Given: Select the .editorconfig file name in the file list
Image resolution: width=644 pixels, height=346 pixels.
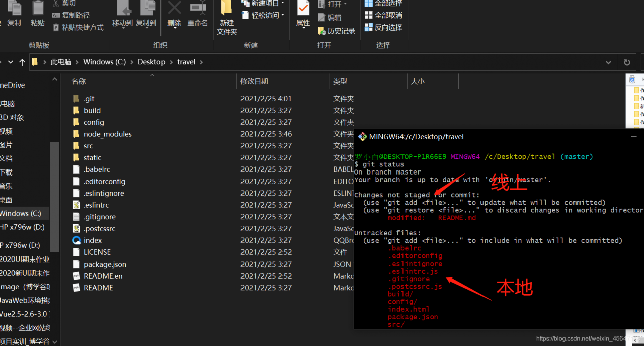Looking at the screenshot, I should coord(105,182).
